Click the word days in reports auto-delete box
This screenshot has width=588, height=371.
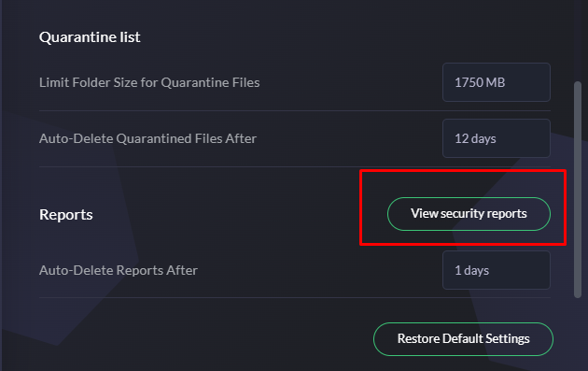(x=476, y=271)
